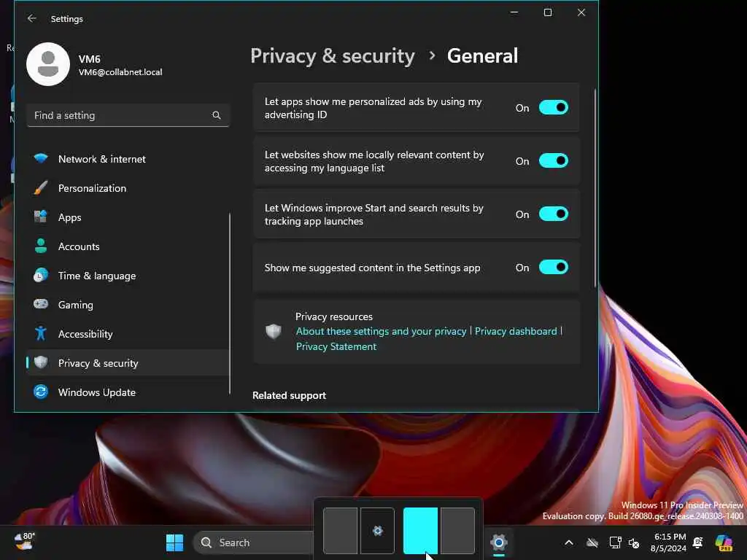Go to Privacy & security breadcrumb
The width and height of the screenshot is (747, 560).
coord(333,56)
